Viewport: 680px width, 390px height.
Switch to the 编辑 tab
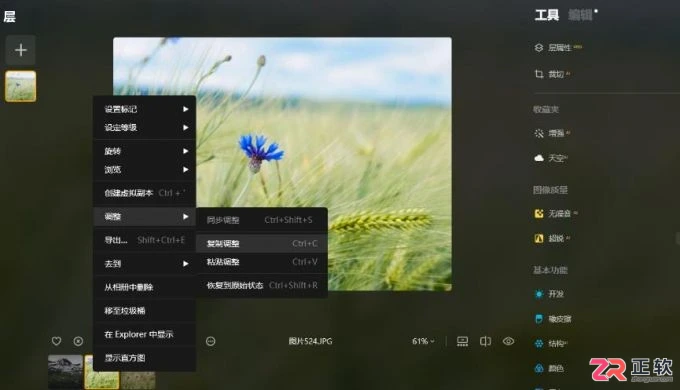pos(580,15)
